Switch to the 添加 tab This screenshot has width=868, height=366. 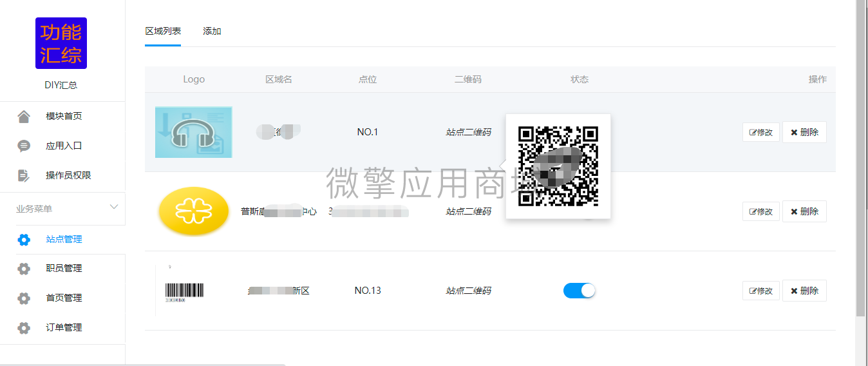(212, 31)
